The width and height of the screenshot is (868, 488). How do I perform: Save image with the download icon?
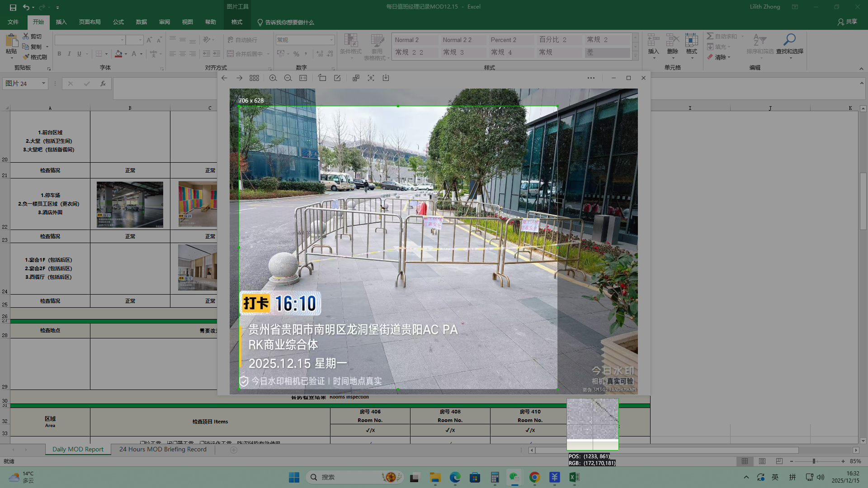[386, 78]
